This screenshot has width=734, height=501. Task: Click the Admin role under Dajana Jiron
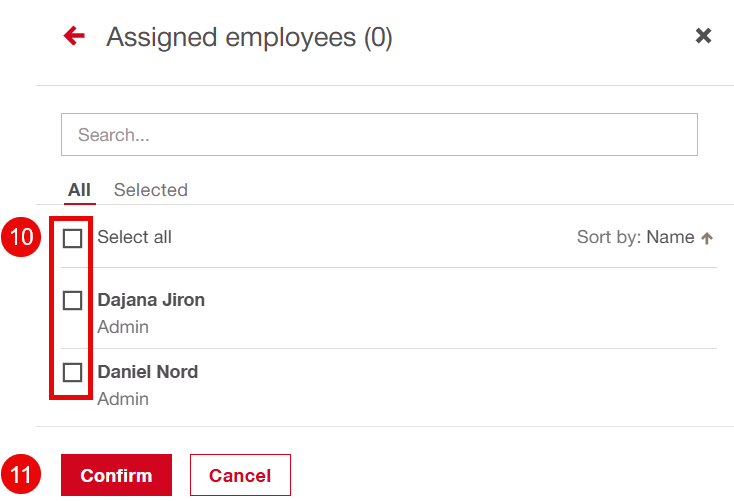(123, 327)
